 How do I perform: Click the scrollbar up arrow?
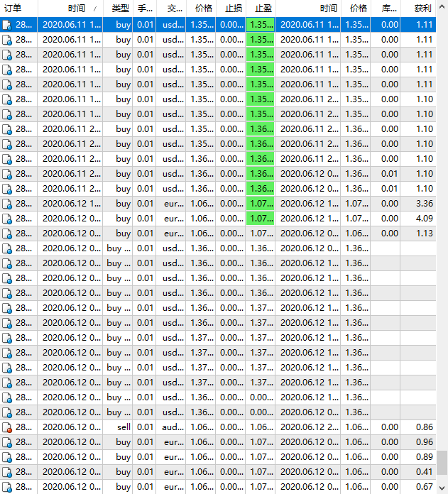[442, 6]
